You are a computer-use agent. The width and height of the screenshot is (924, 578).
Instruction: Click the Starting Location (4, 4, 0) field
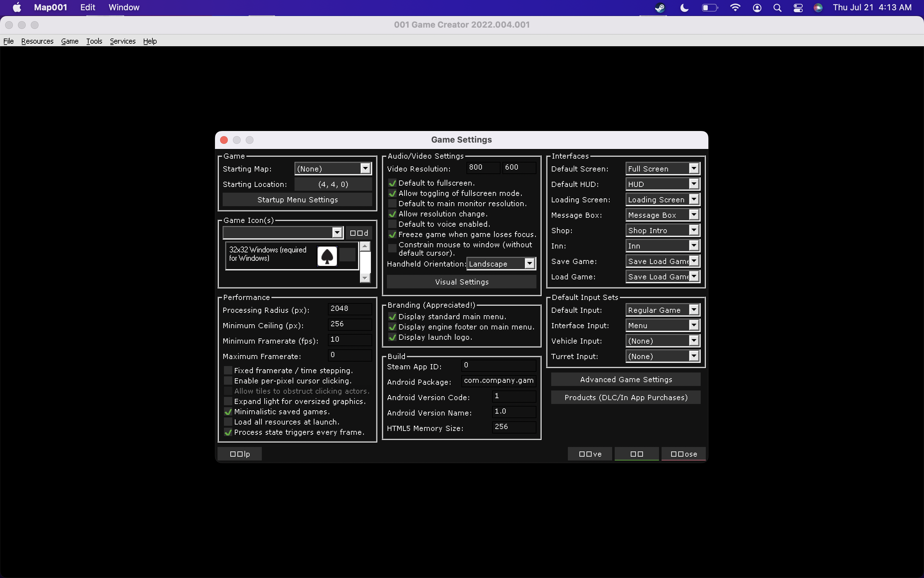click(x=333, y=184)
